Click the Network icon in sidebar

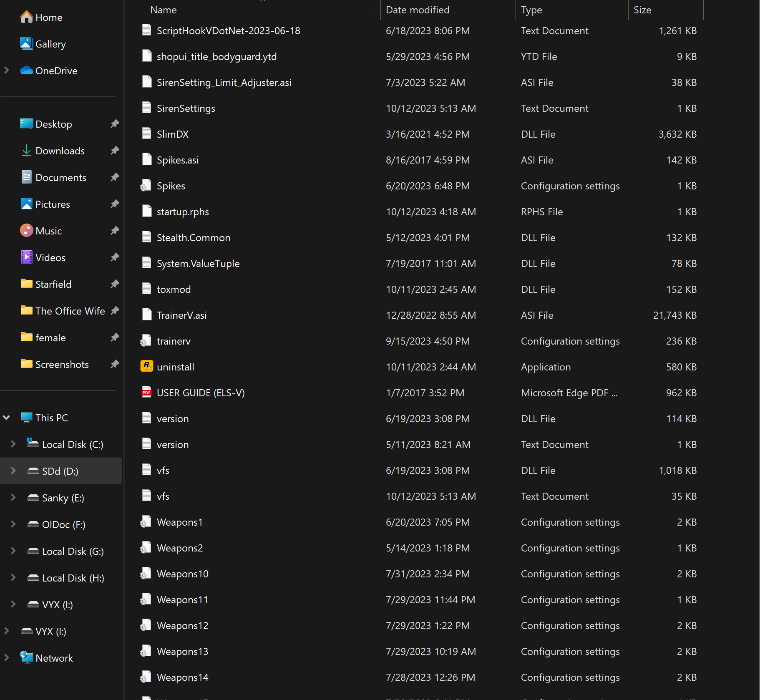click(26, 658)
